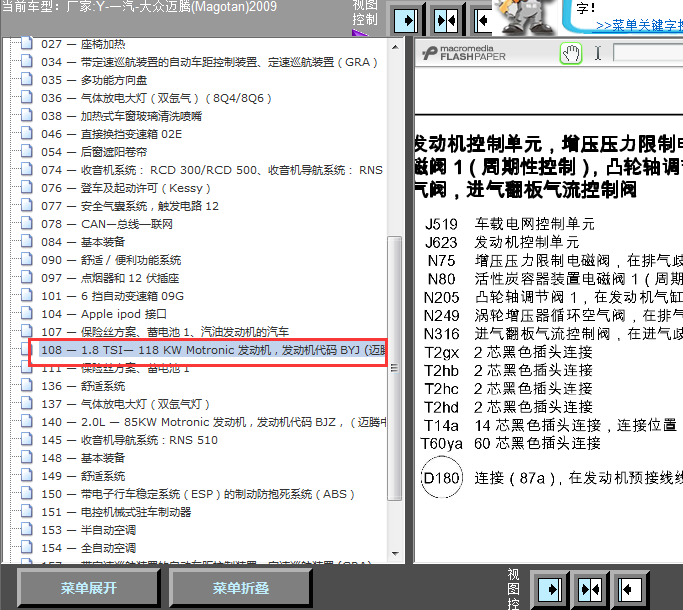Click document icon for 027 座椅加热
The image size is (683, 610).
coord(27,43)
